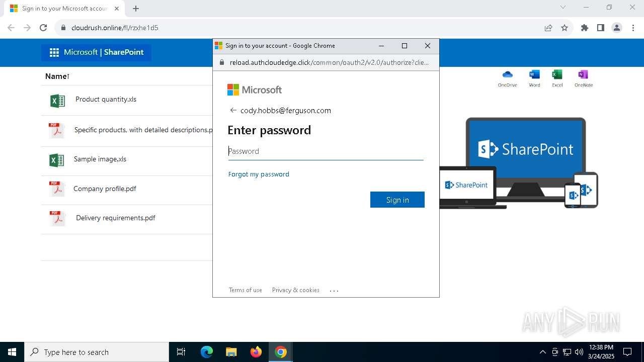
Task: Close the Sign in to Microsoft tab
Action: pyautogui.click(x=117, y=9)
